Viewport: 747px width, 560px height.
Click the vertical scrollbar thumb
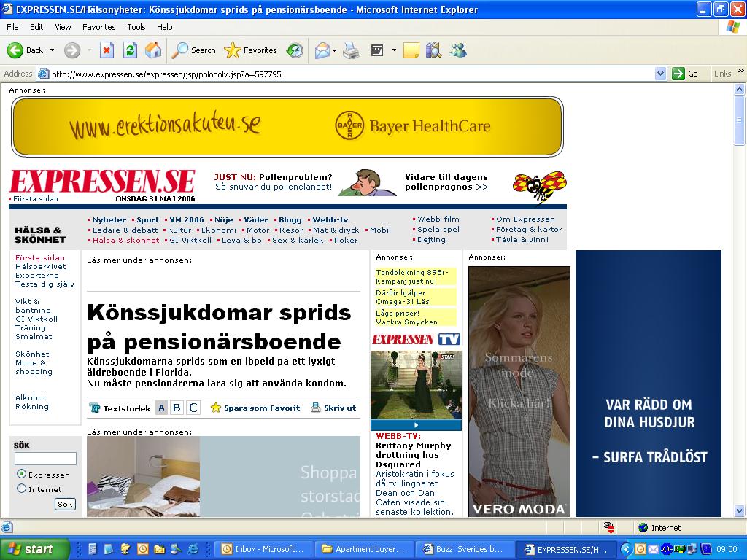(740, 120)
